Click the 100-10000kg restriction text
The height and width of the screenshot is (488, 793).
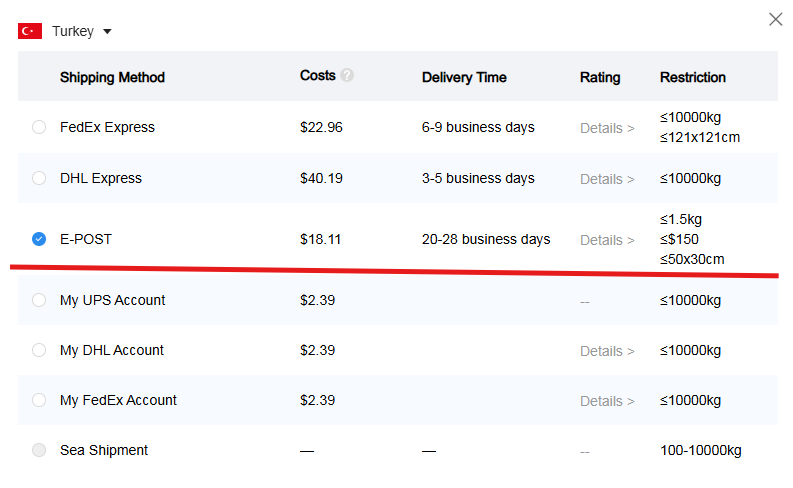(701, 450)
